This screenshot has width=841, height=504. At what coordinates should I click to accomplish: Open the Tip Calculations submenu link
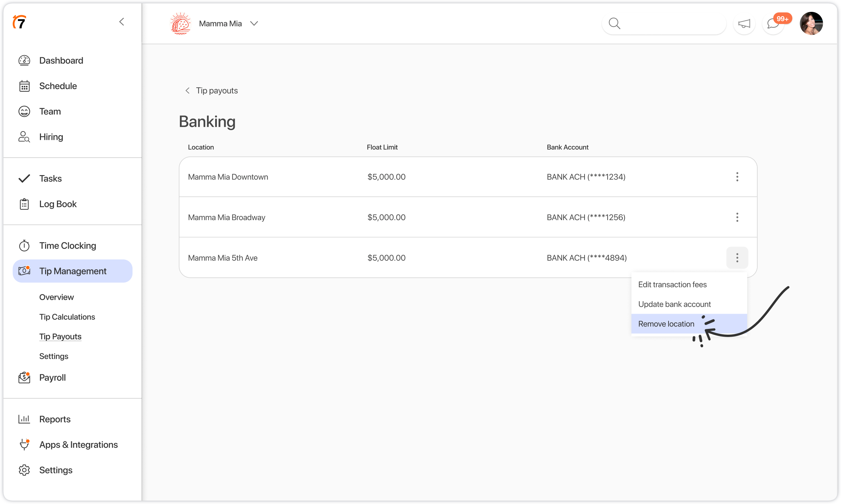pos(67,317)
